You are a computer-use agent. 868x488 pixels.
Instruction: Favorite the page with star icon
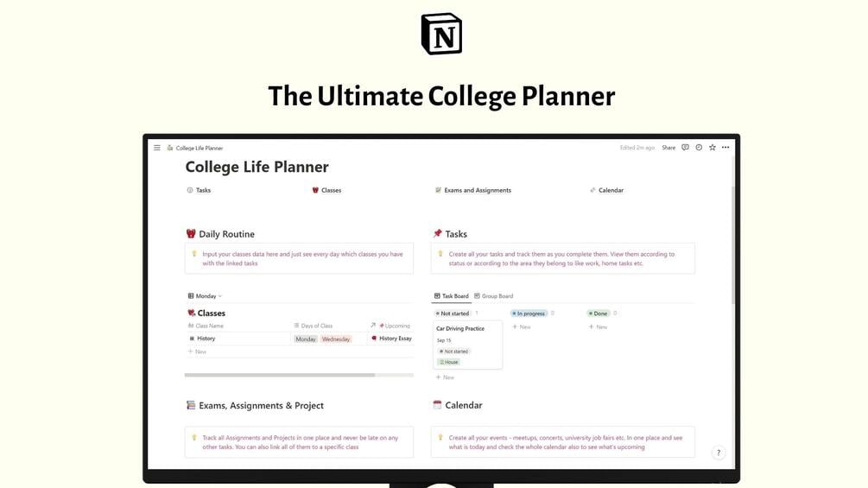713,148
